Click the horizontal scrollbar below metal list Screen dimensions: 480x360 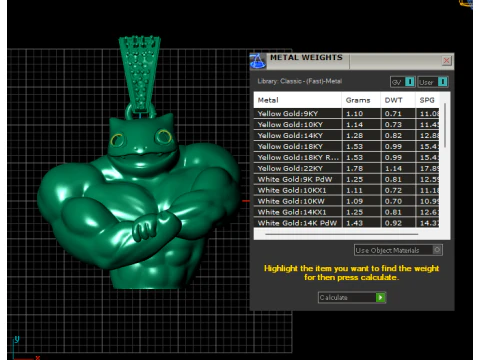(341, 234)
